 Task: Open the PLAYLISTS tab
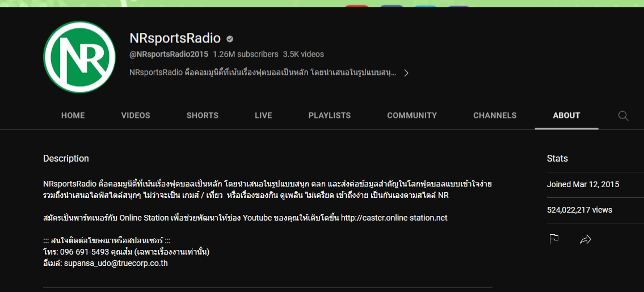coord(330,115)
